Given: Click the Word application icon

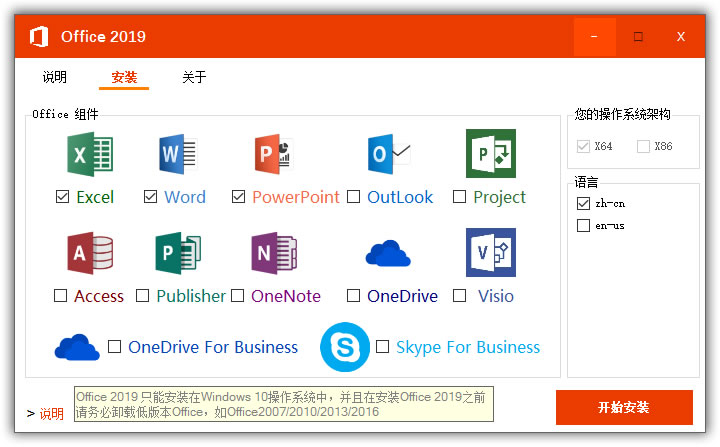Looking at the screenshot, I should pyautogui.click(x=178, y=154).
